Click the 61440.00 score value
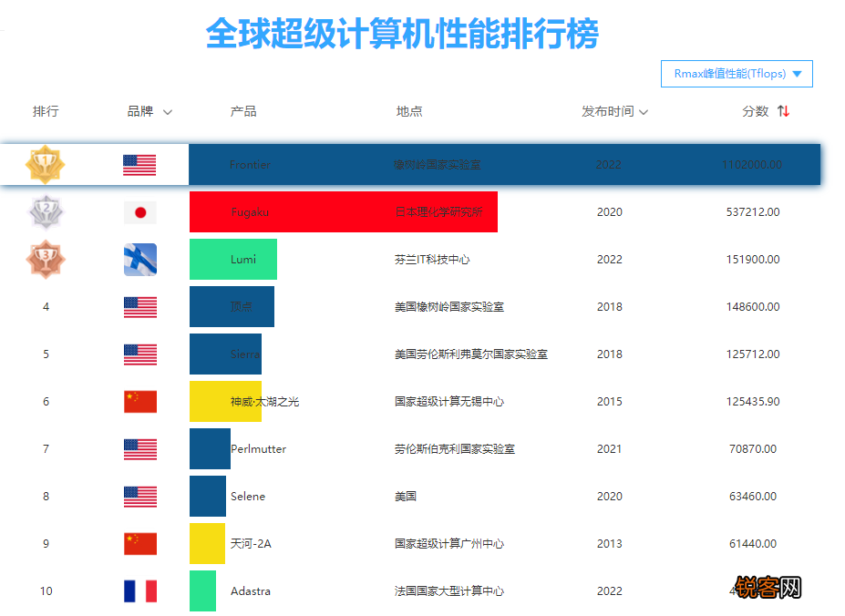The image size is (845, 616). (753, 544)
